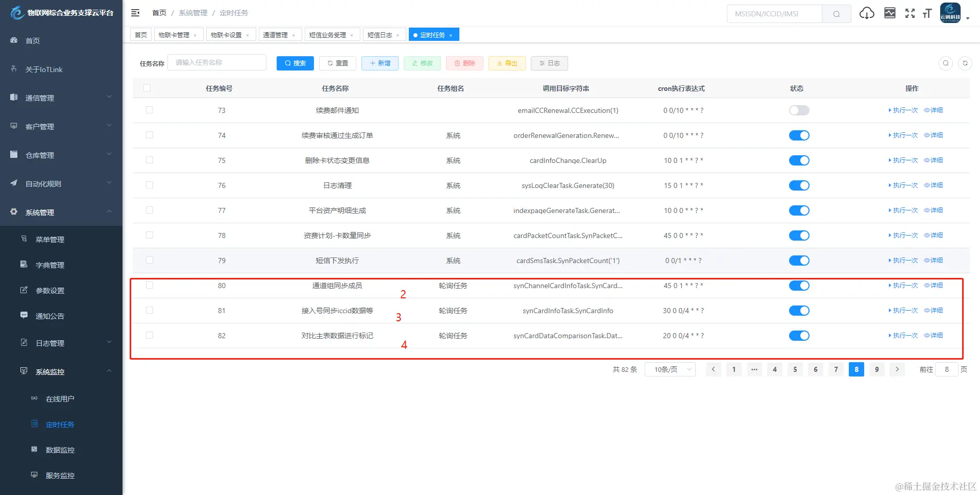Click the 服务监控 sidebar icon
Screen dimensions: 980x495
(34, 475)
